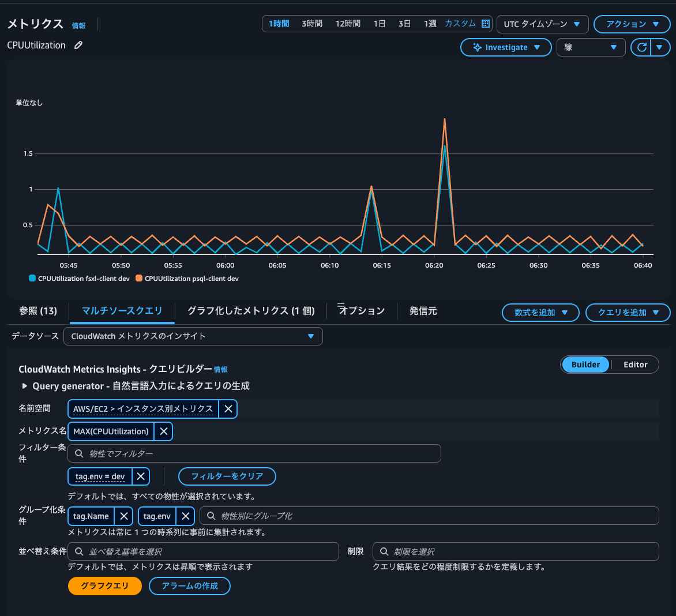
Task: Remove tag.Name group-by chip
Action: click(124, 516)
